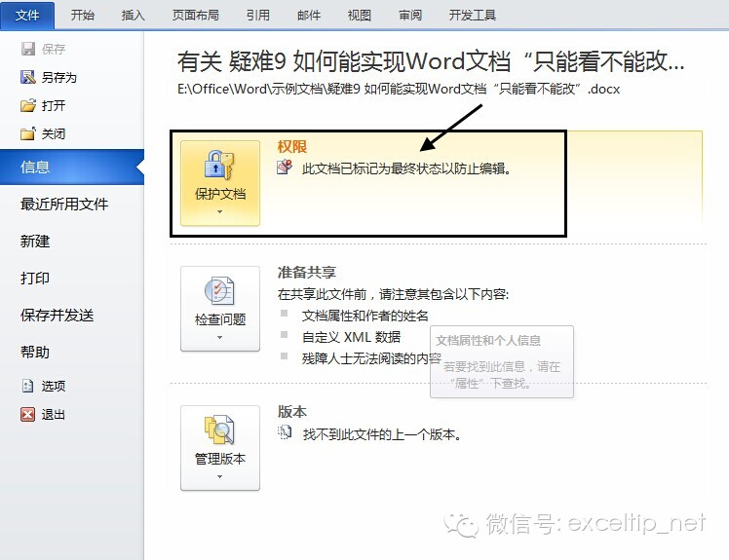
Task: Click the 选项 label
Action: (54, 386)
